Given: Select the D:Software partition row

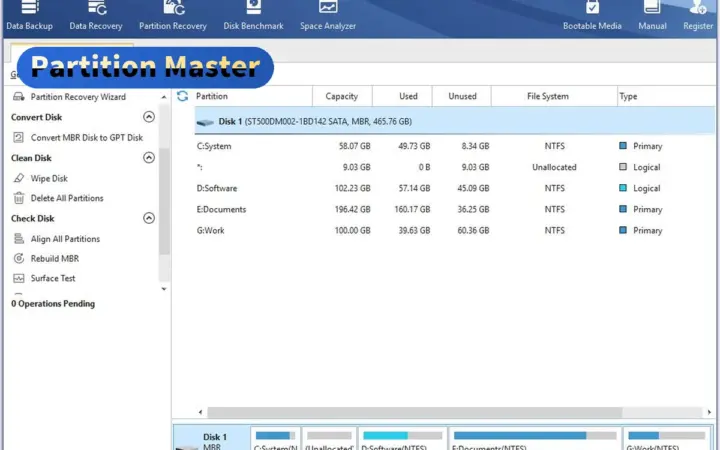Looking at the screenshot, I should point(455,188).
